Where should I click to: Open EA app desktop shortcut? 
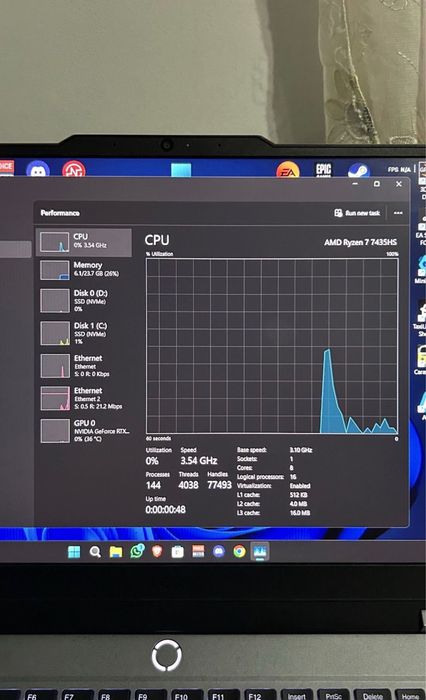click(288, 170)
